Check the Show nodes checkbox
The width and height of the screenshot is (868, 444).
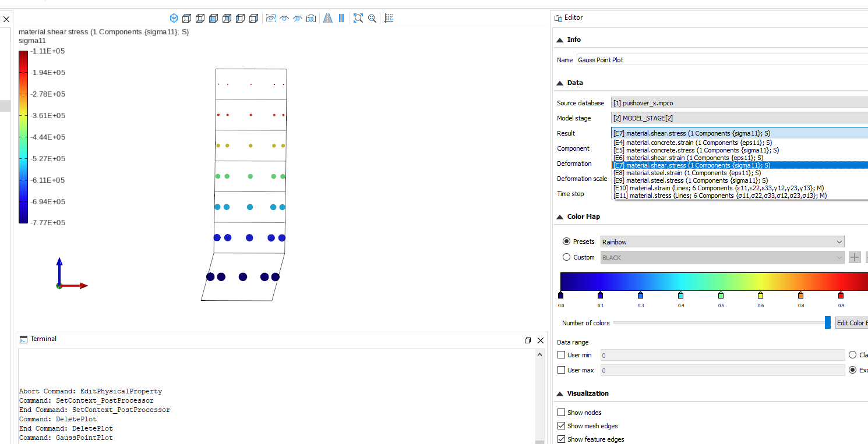(x=562, y=413)
